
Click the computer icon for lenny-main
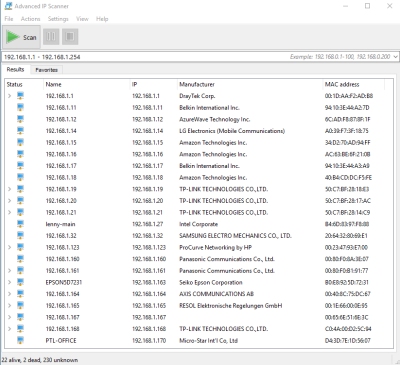(20, 224)
